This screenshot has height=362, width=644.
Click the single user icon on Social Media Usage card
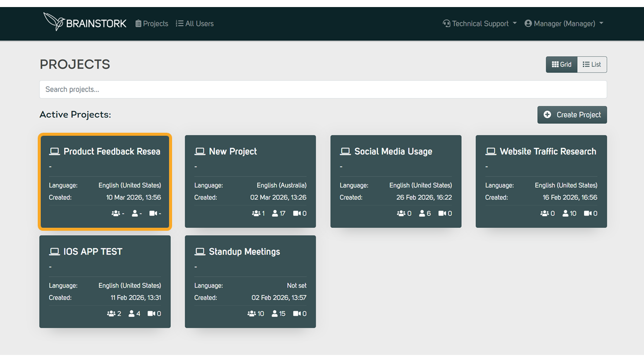pyautogui.click(x=422, y=214)
